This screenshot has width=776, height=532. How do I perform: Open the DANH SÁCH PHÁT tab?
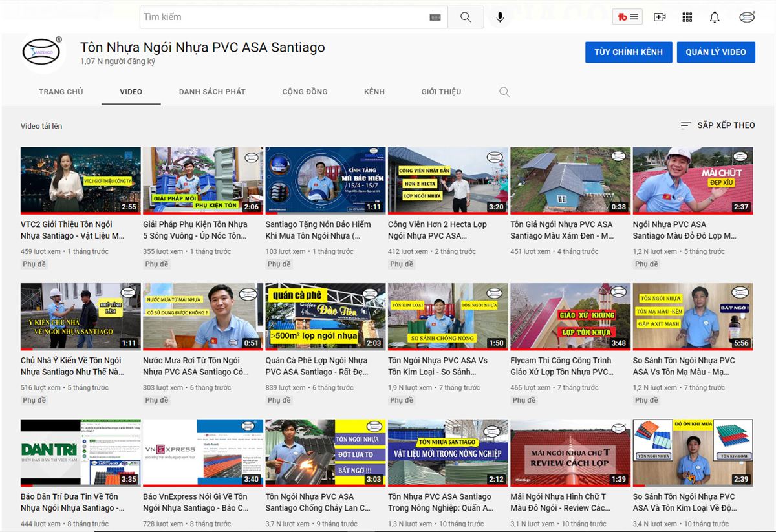(212, 92)
